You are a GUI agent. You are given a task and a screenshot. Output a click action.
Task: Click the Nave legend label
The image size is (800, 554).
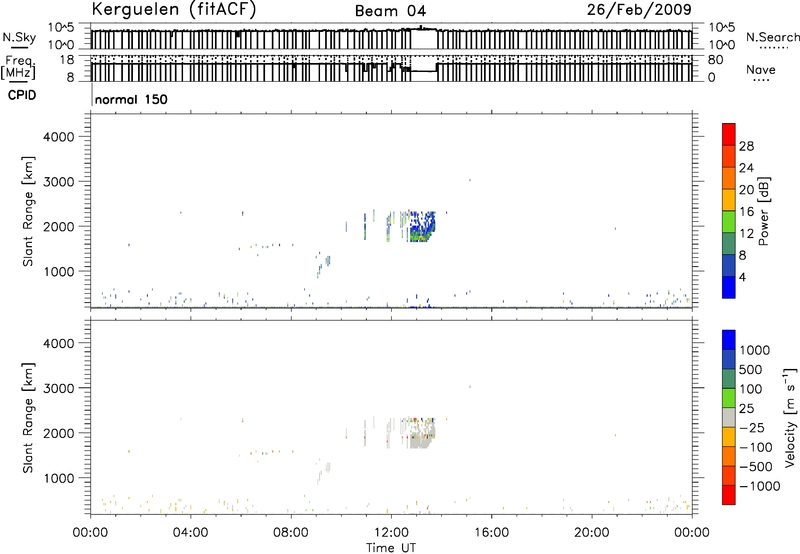[760, 69]
